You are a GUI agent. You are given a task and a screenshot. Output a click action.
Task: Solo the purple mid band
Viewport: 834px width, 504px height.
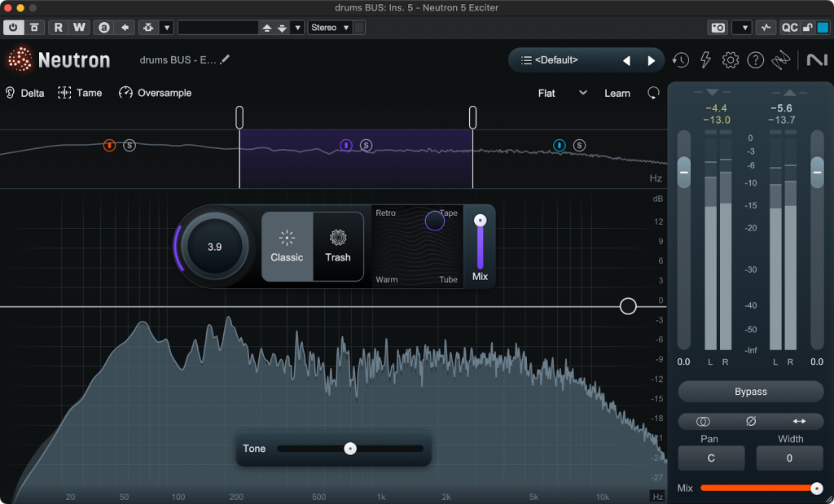[x=367, y=145]
